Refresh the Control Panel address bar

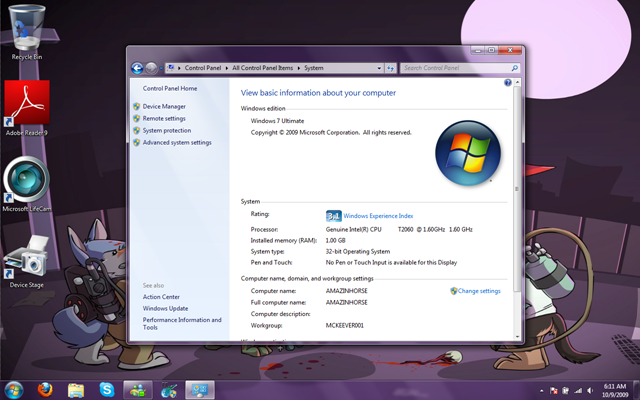click(x=391, y=68)
